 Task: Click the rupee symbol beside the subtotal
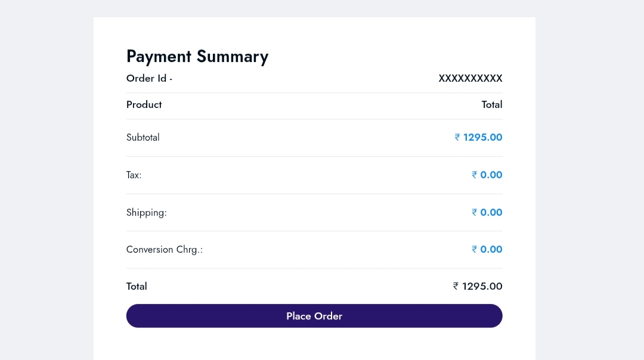(x=457, y=137)
